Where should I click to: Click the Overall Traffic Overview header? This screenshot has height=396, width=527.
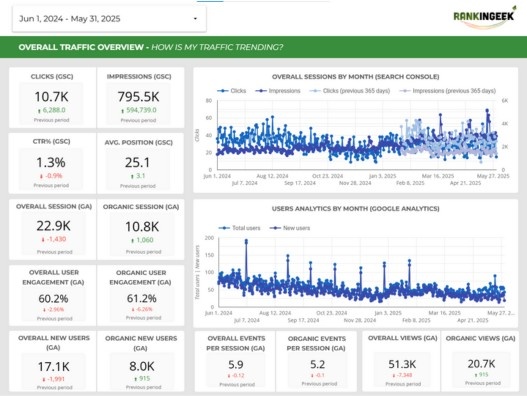pos(151,47)
